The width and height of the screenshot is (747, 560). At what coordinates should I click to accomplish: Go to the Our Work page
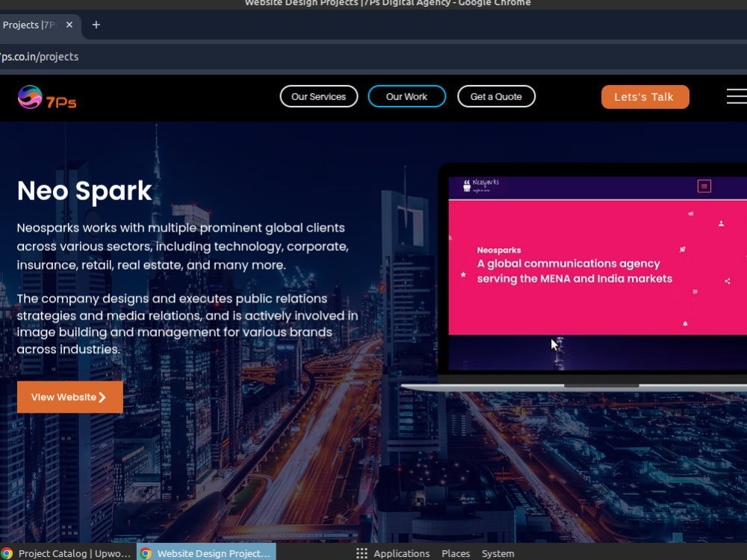(x=407, y=96)
